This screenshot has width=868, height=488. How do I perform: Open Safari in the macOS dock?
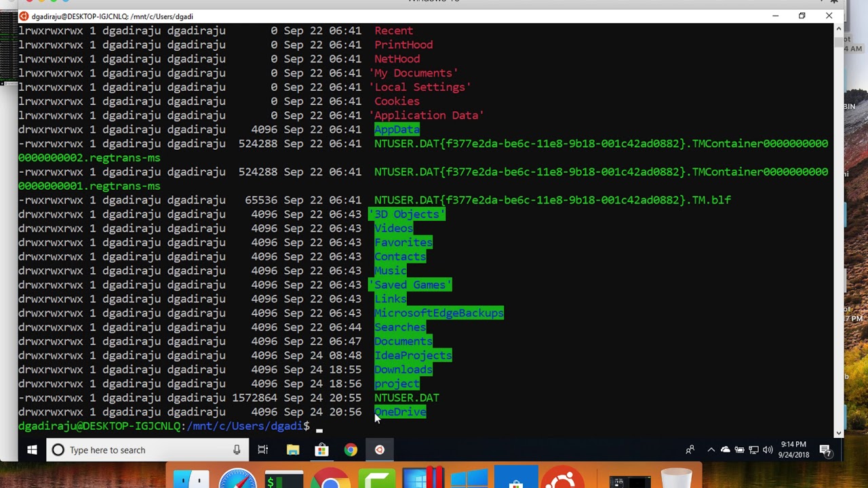(237, 478)
